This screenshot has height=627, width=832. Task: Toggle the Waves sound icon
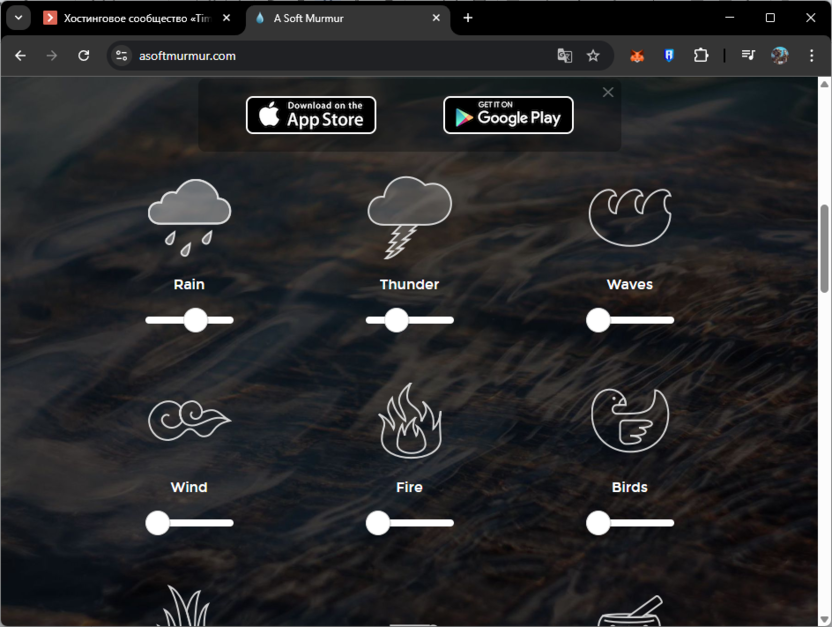[x=630, y=217]
